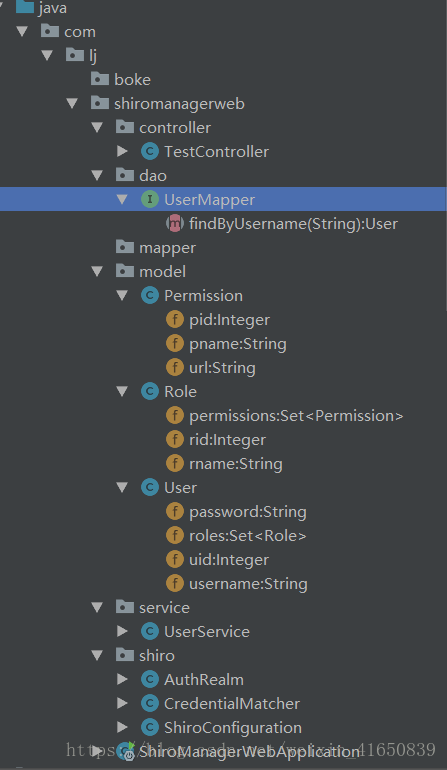Click the shiromanagerweb folder icon
Image resolution: width=447 pixels, height=770 pixels.
click(100, 103)
